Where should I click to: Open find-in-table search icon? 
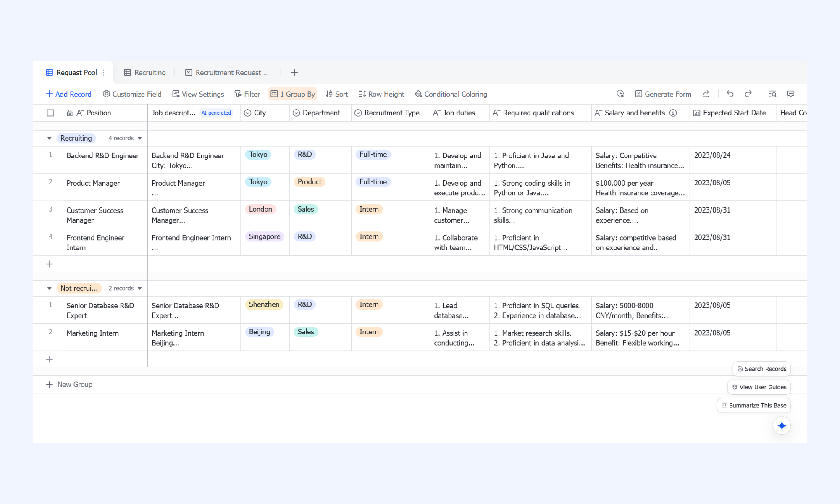pos(772,94)
